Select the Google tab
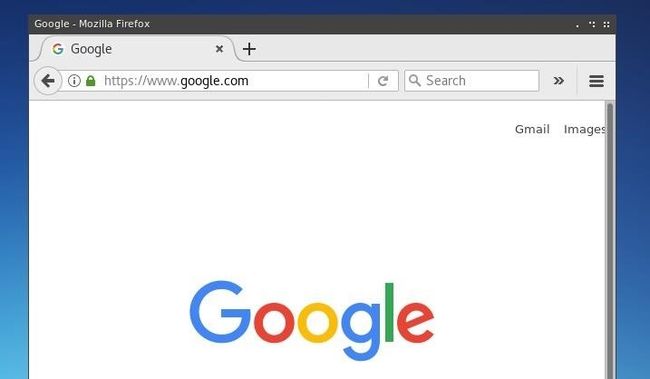The height and width of the screenshot is (379, 650). pos(137,49)
